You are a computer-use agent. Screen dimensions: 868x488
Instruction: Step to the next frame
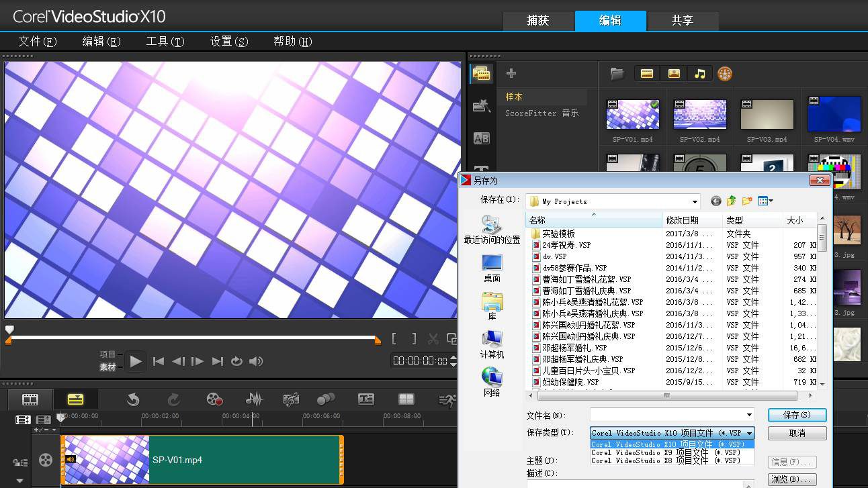coord(198,361)
